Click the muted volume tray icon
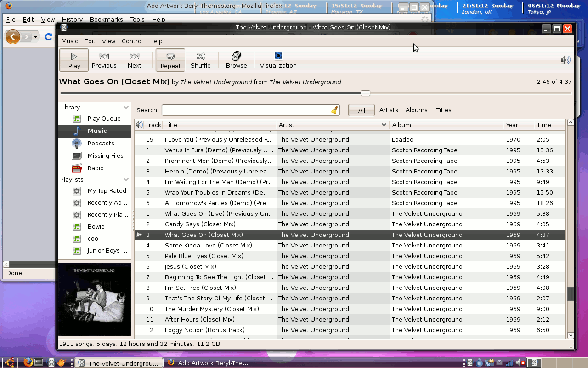 coord(520,362)
